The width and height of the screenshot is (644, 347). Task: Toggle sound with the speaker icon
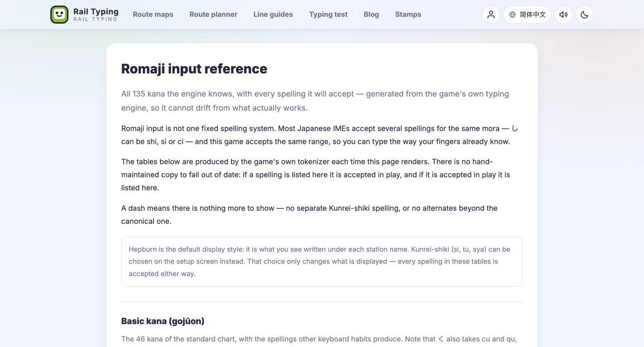click(x=563, y=15)
